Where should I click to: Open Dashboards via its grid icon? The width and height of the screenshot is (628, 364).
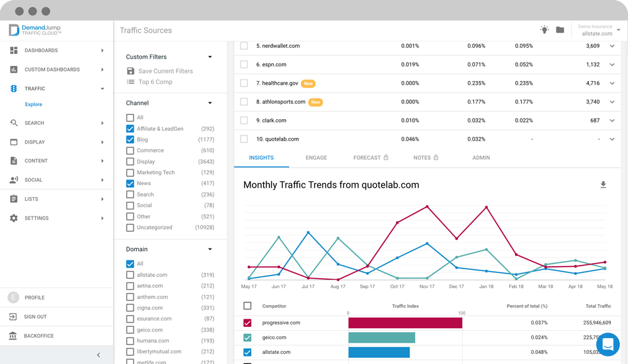(14, 50)
